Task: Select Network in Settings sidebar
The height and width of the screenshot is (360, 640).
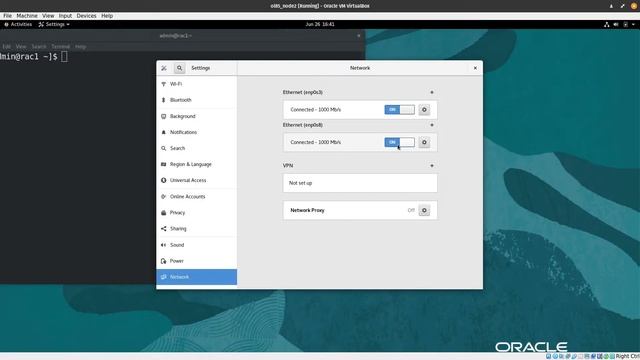Action: [x=196, y=277]
